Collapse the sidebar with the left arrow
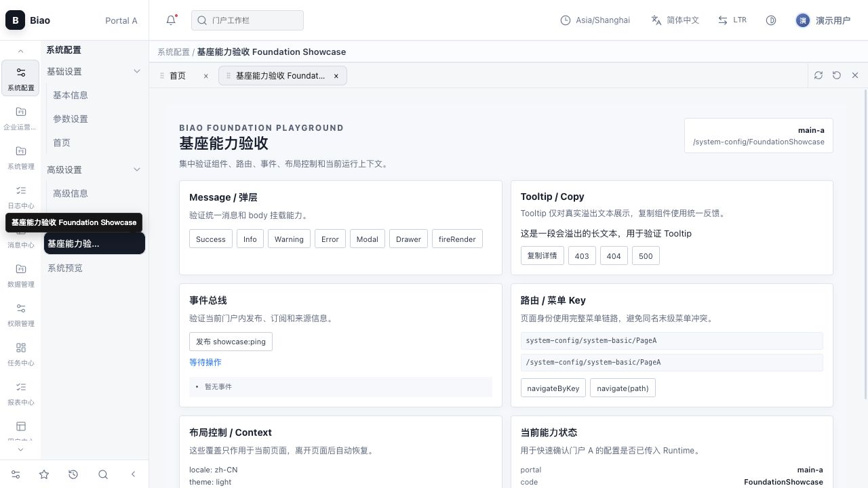868x488 pixels. 133,474
